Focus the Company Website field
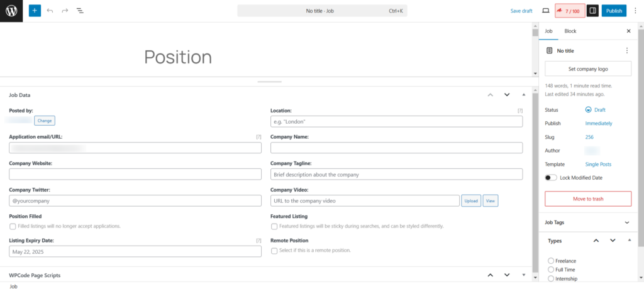Screen dimensions: 644x289 pos(135,174)
